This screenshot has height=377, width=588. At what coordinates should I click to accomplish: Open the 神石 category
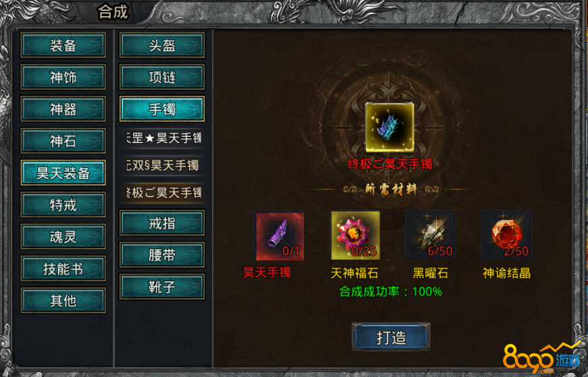pyautogui.click(x=63, y=141)
